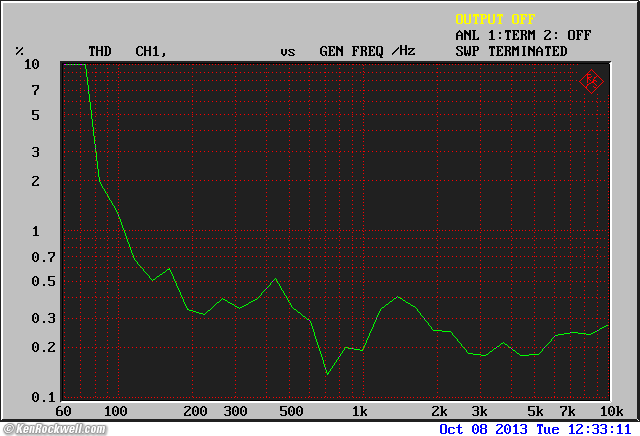The width and height of the screenshot is (640, 436).
Task: Select the THD measurement label
Action: coord(100,51)
